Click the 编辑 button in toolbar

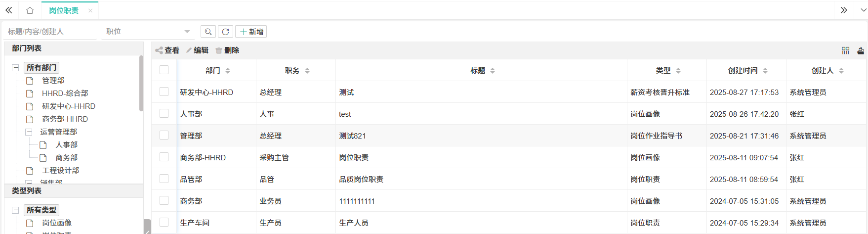coord(197,50)
